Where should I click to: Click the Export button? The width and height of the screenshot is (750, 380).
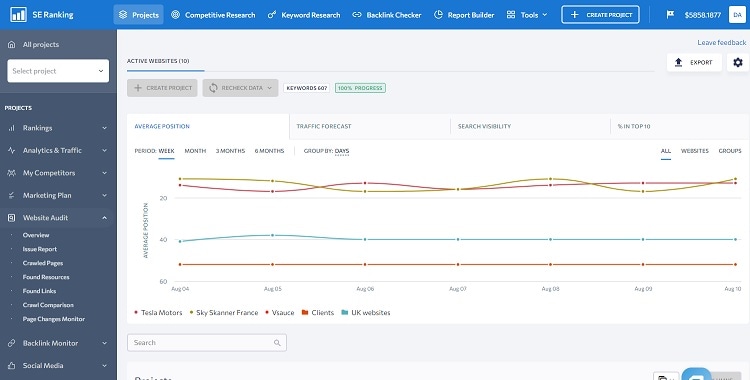694,62
